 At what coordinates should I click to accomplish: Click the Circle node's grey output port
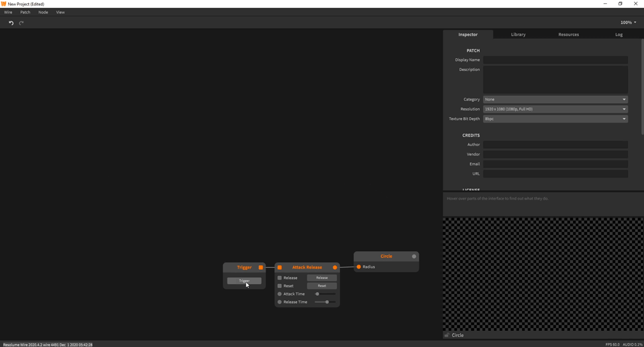[x=414, y=257]
